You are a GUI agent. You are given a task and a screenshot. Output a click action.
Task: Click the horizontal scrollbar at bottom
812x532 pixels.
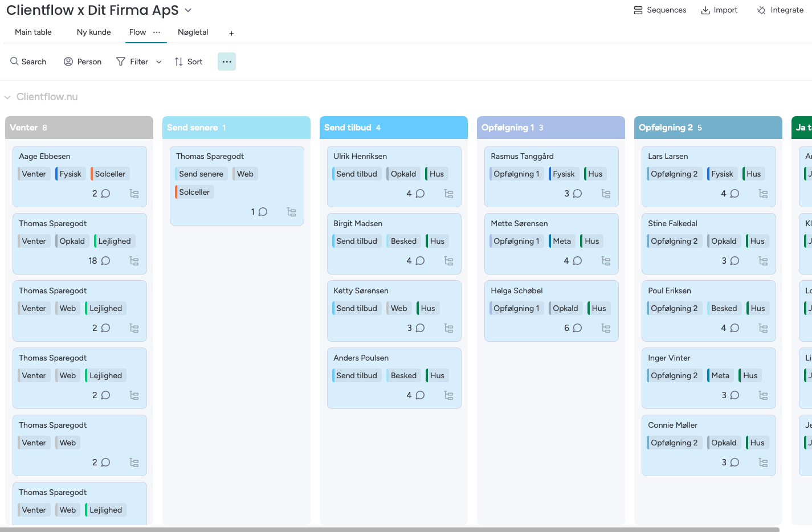(390, 530)
